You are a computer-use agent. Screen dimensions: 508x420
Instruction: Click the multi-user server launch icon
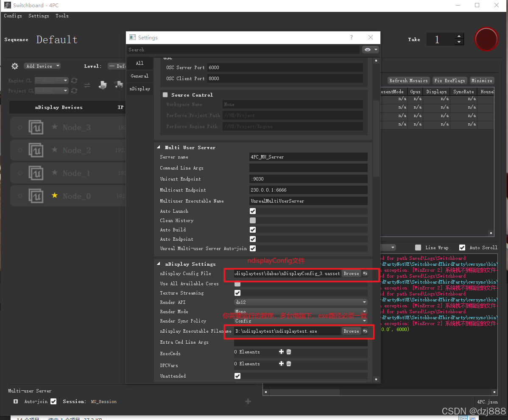tap(16, 401)
